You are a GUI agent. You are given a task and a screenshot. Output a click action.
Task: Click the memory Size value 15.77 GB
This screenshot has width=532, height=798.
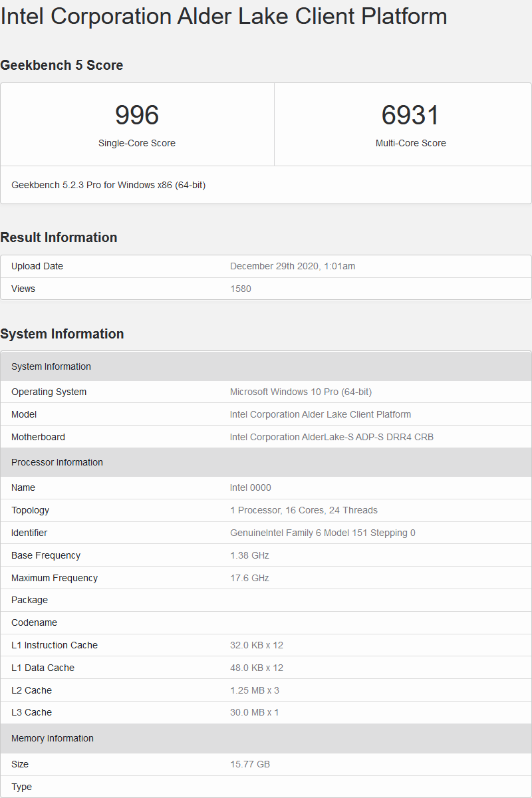tap(250, 764)
